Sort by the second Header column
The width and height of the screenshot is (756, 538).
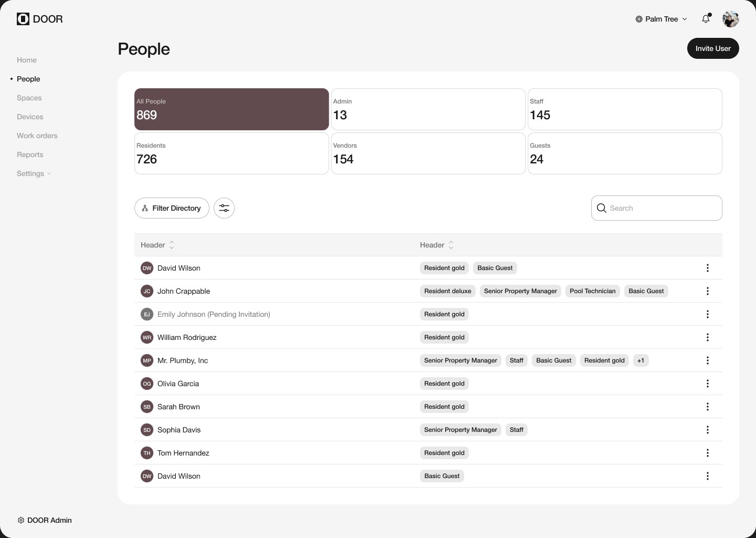[x=437, y=245]
